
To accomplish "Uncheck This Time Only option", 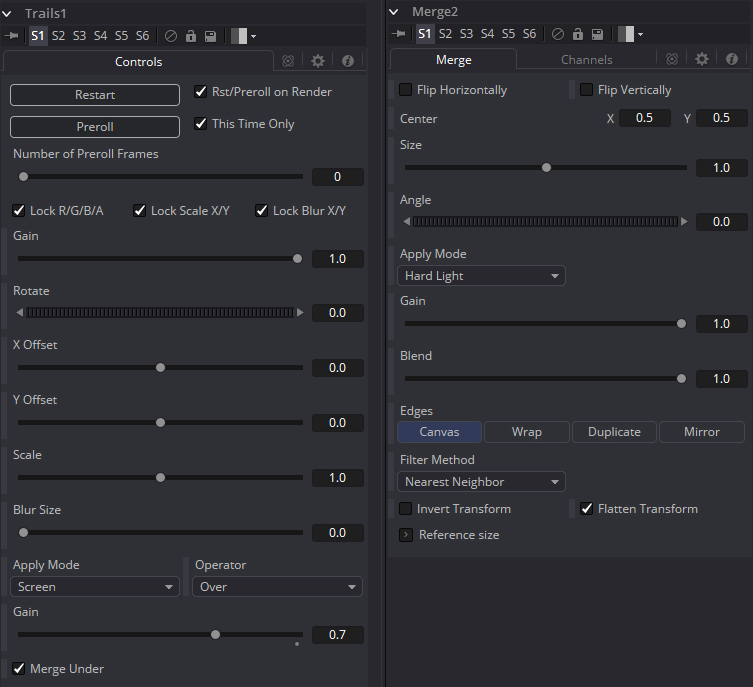I will (200, 123).
